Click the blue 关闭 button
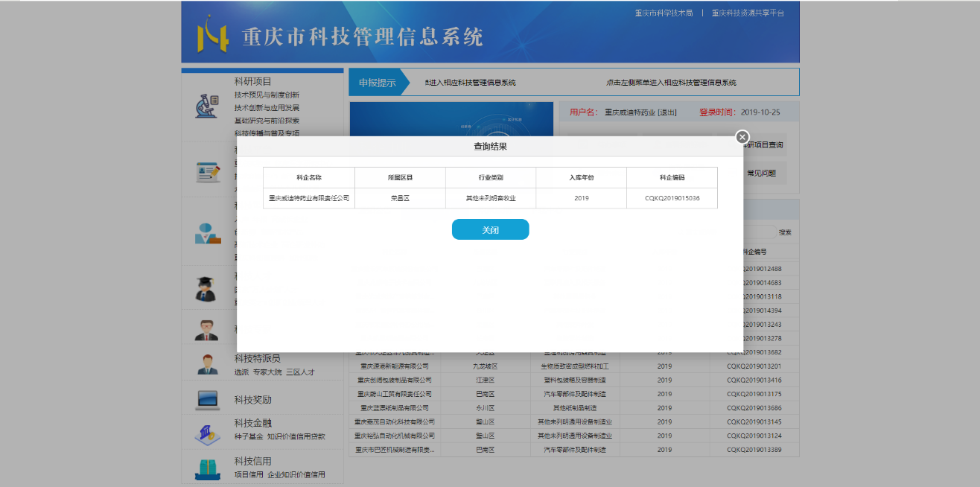The image size is (980, 487). pyautogui.click(x=490, y=230)
